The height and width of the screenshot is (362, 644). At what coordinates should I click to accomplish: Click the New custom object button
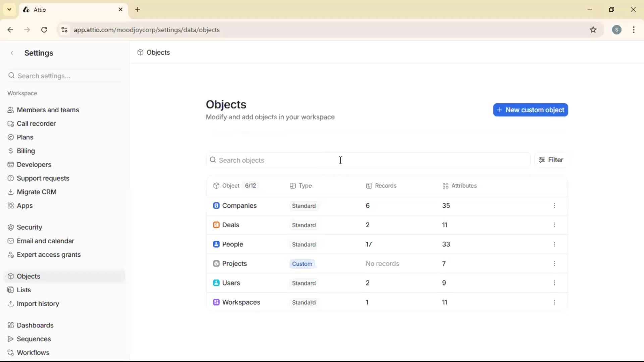coord(531,110)
